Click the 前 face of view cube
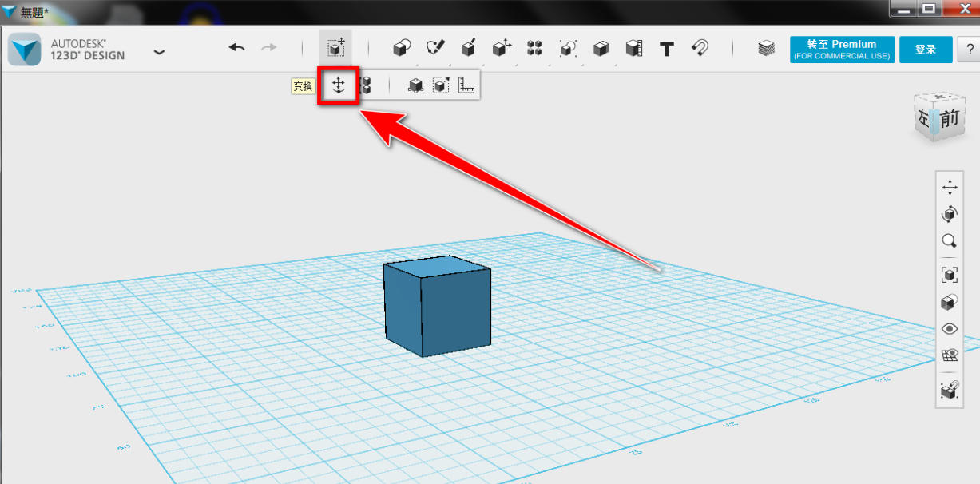This screenshot has width=980, height=484. coord(950,120)
